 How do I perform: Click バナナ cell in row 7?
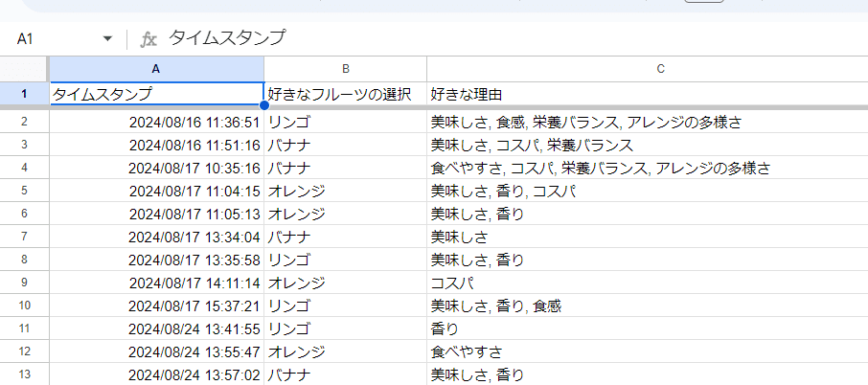click(346, 237)
